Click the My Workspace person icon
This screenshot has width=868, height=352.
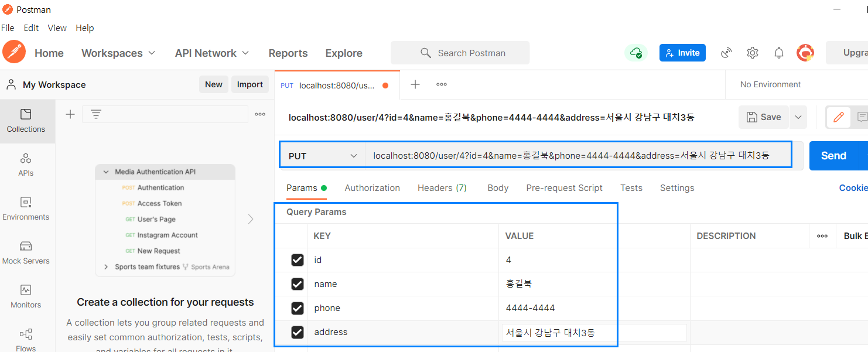click(11, 84)
